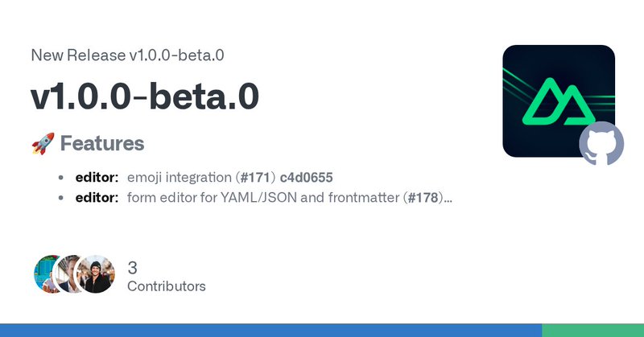
Task: Click the green language bar segment
Action: [x=592, y=330]
